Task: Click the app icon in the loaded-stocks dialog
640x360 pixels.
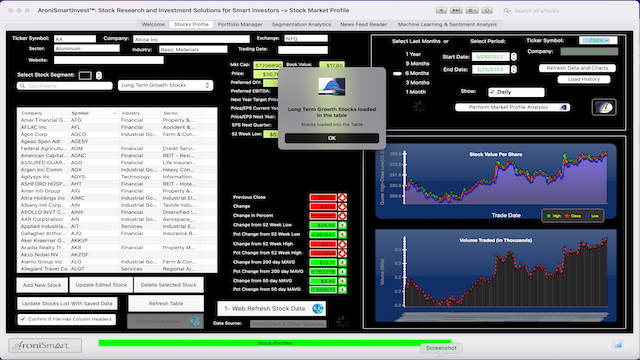Action: (332, 87)
